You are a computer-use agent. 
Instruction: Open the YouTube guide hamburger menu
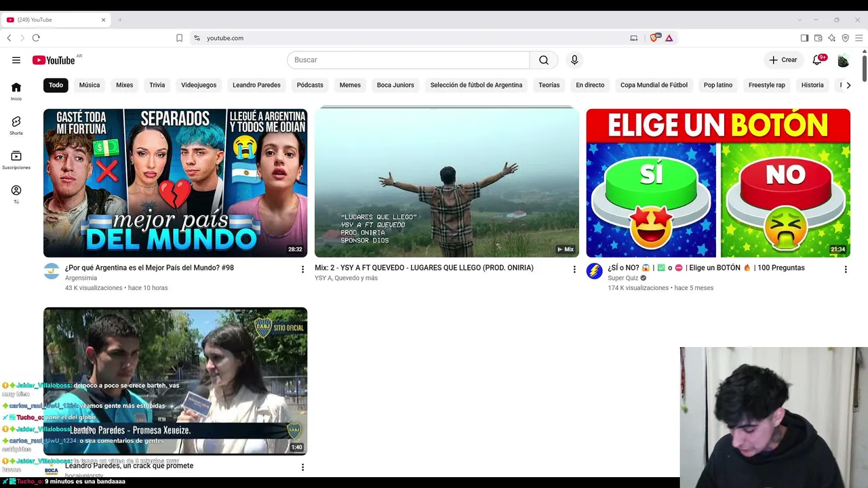pyautogui.click(x=16, y=60)
